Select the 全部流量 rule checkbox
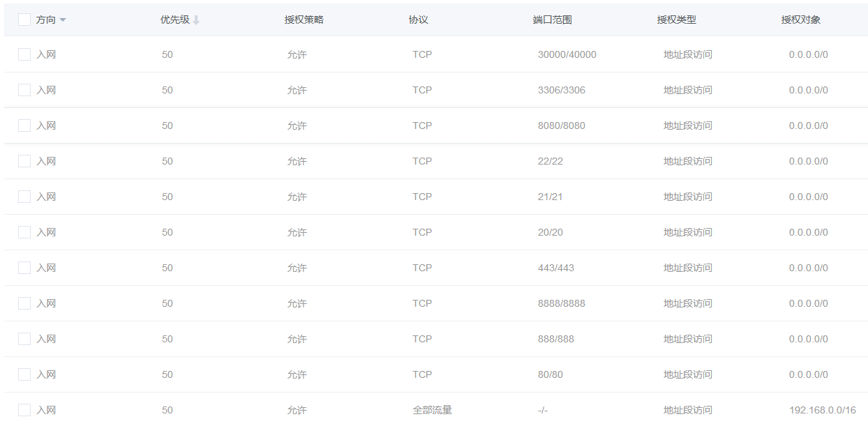Image resolution: width=868 pixels, height=426 pixels. (x=24, y=410)
